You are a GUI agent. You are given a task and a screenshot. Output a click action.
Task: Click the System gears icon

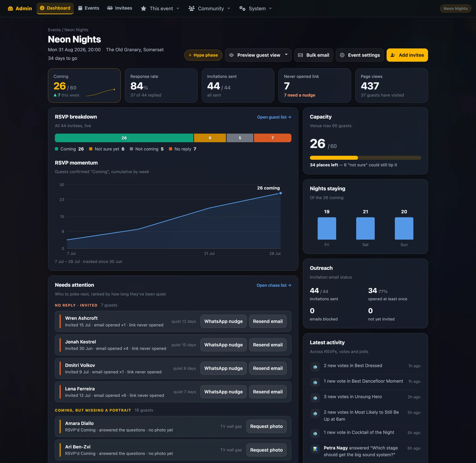pyautogui.click(x=242, y=9)
